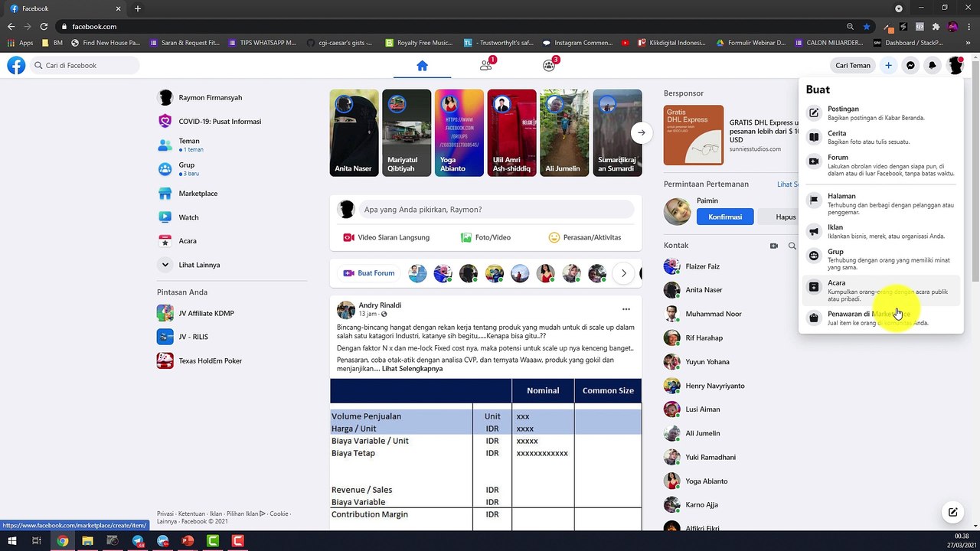Image resolution: width=980 pixels, height=551 pixels.
Task: Click the bookmark star in address bar
Action: coord(867,26)
